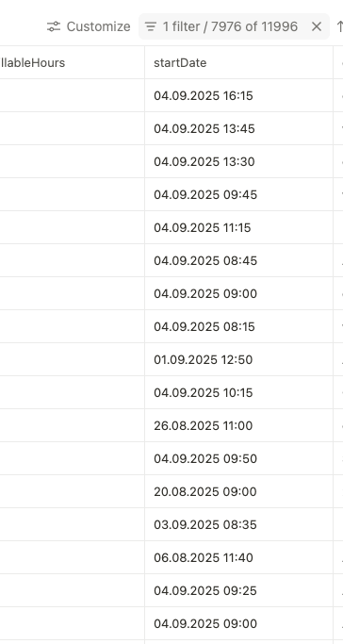This screenshot has height=644, width=343.
Task: Select the startDate column header
Action: (238, 63)
